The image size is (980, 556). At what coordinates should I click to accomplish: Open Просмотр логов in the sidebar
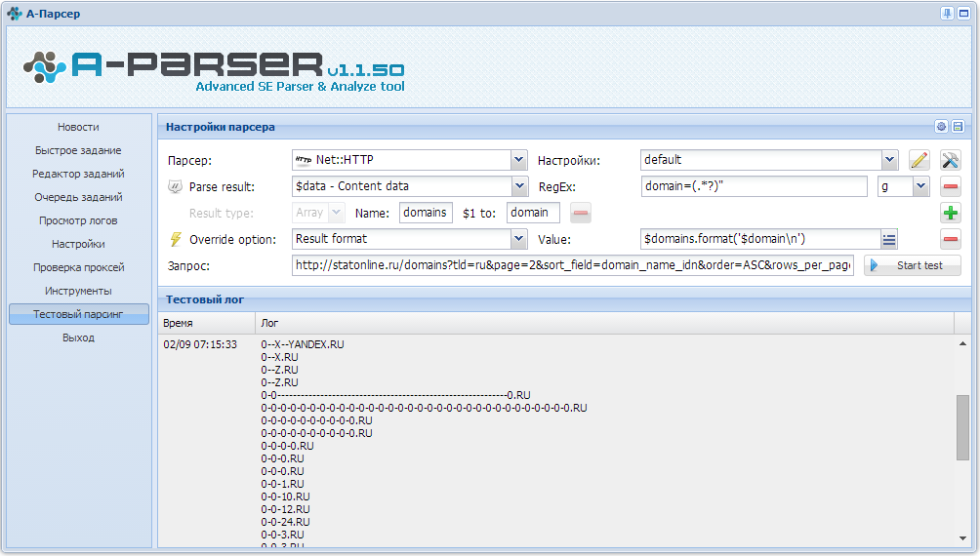tap(79, 220)
